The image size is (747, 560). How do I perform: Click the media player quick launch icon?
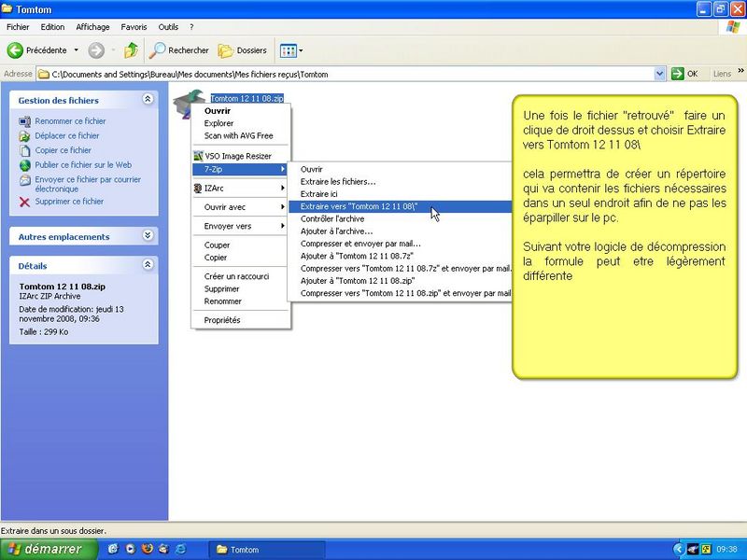point(130,549)
